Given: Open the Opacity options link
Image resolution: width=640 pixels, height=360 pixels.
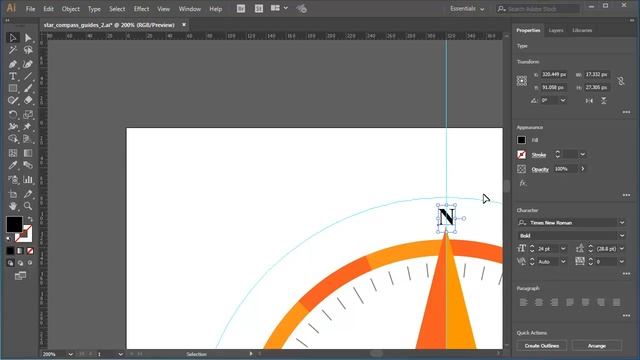Looking at the screenshot, I should (x=540, y=169).
